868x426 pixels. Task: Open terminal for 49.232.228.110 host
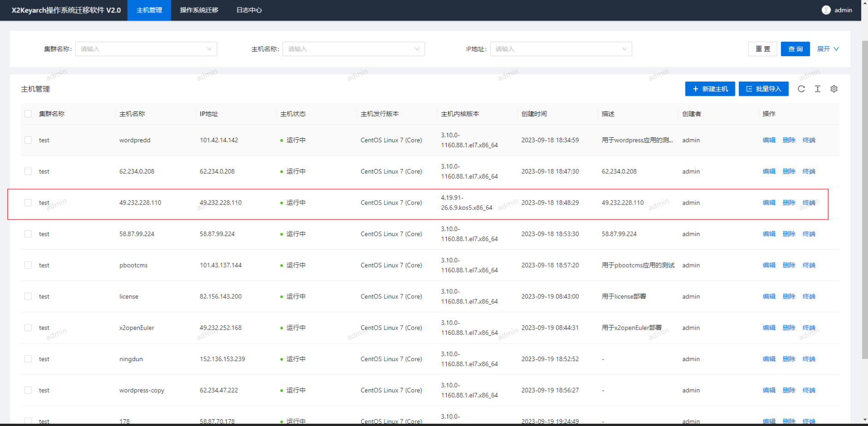pos(809,203)
